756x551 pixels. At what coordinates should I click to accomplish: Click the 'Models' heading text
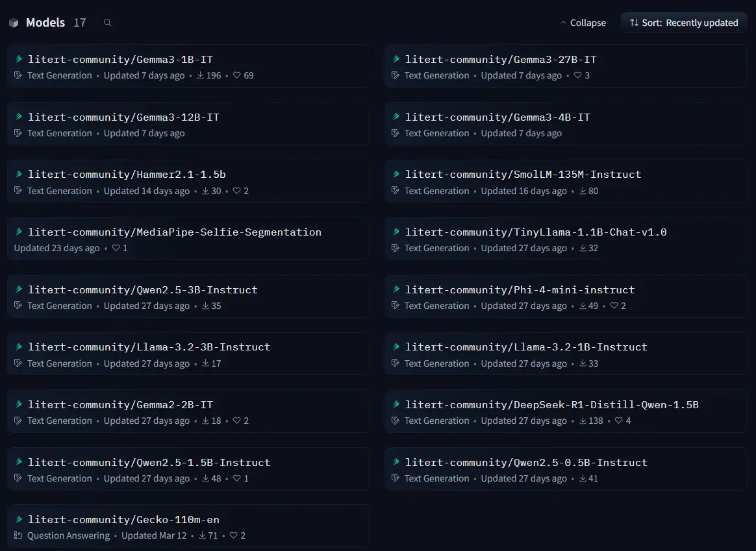(45, 23)
